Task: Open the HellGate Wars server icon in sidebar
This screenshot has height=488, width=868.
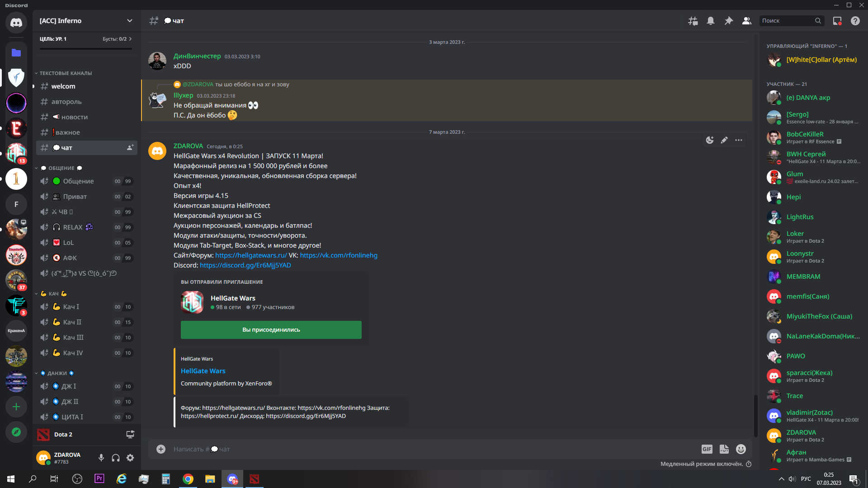Action: click(16, 153)
